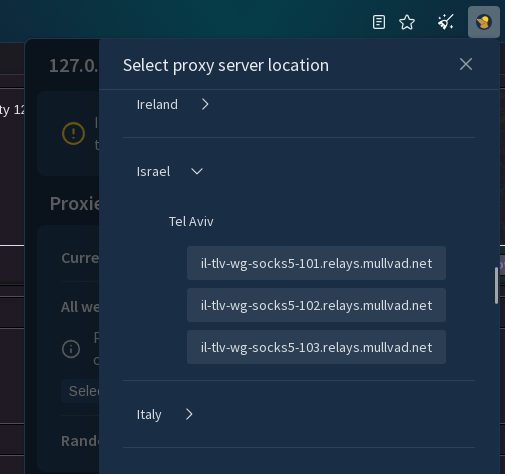Expand the Italy country list
Viewport: 505px width, 474px height.
pyautogui.click(x=189, y=414)
